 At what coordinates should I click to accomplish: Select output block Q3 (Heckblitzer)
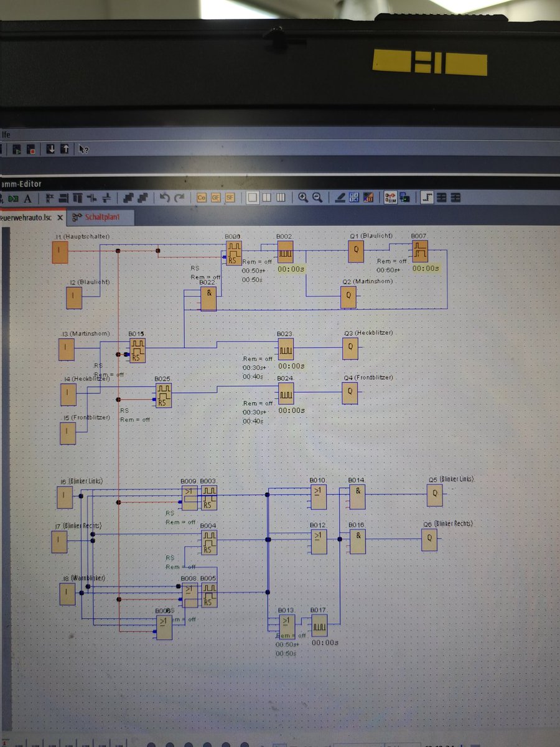[350, 349]
